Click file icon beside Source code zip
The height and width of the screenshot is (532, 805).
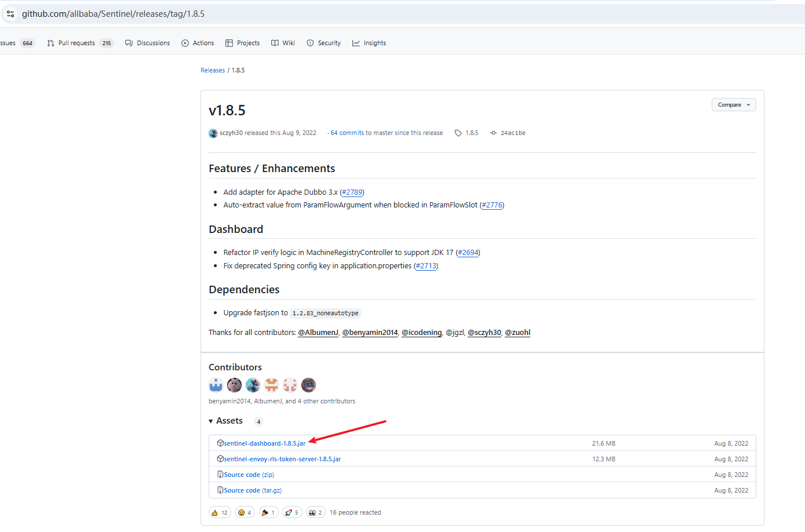pyautogui.click(x=220, y=474)
